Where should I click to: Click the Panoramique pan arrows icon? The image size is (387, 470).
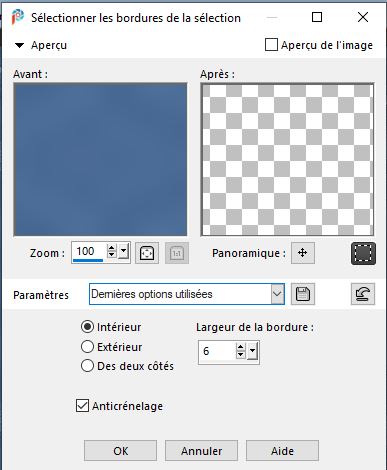coord(303,253)
